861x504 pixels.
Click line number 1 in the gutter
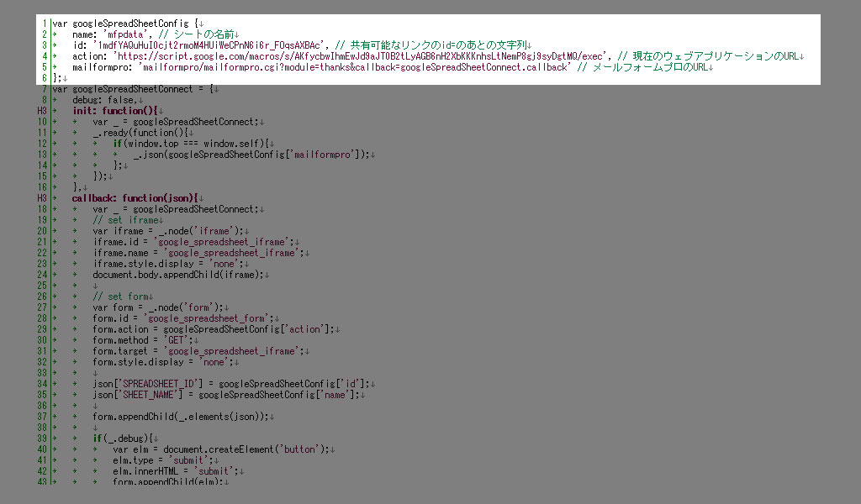[x=44, y=24]
